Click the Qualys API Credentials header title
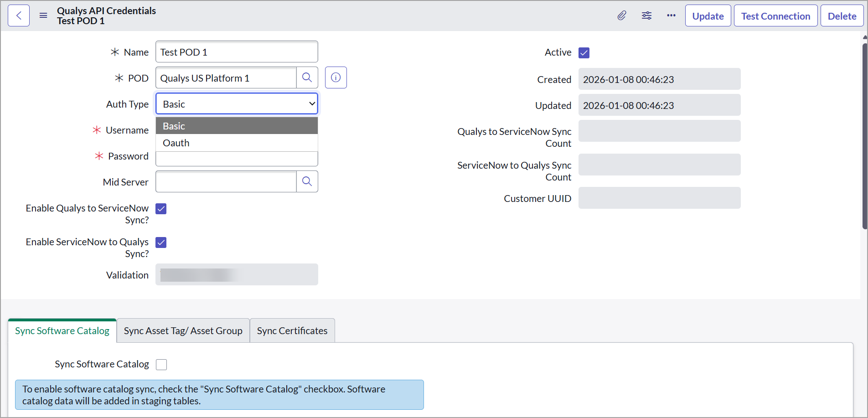 (106, 10)
